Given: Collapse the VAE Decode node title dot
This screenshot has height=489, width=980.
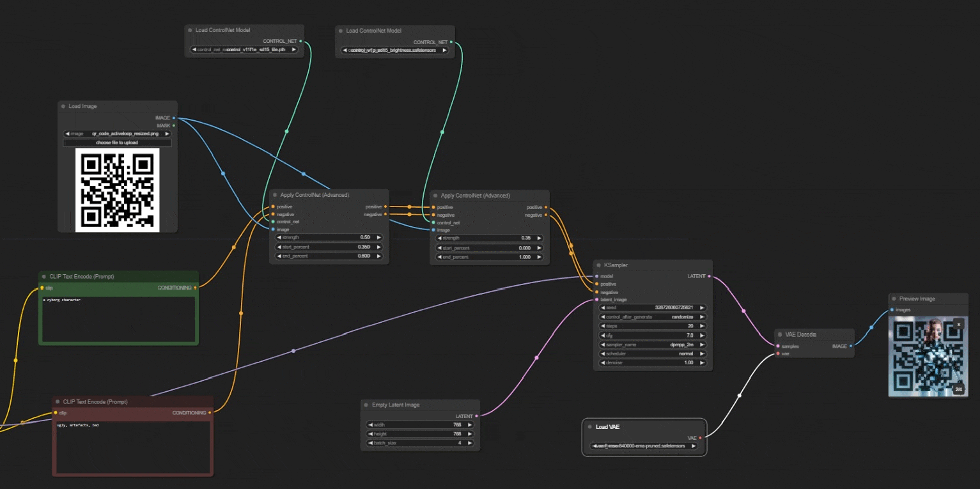Looking at the screenshot, I should (x=780, y=334).
